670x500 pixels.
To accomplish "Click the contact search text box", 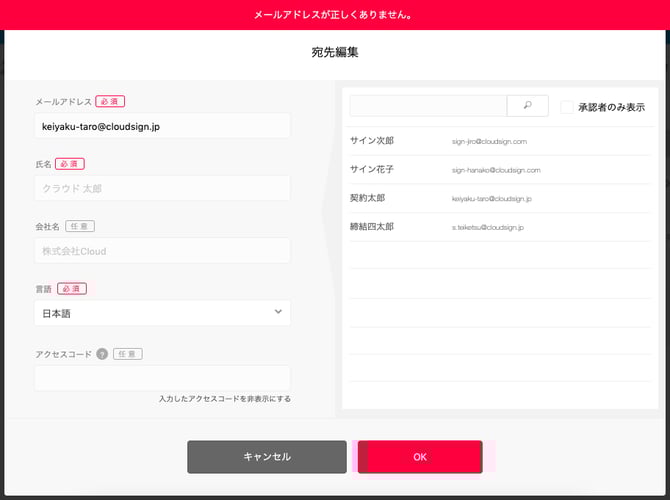I will (x=428, y=105).
